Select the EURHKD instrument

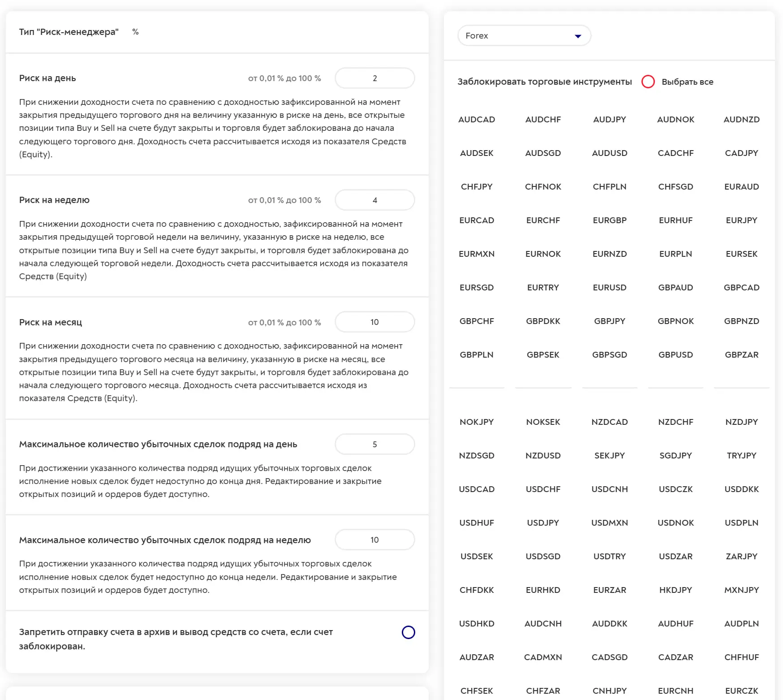point(543,590)
